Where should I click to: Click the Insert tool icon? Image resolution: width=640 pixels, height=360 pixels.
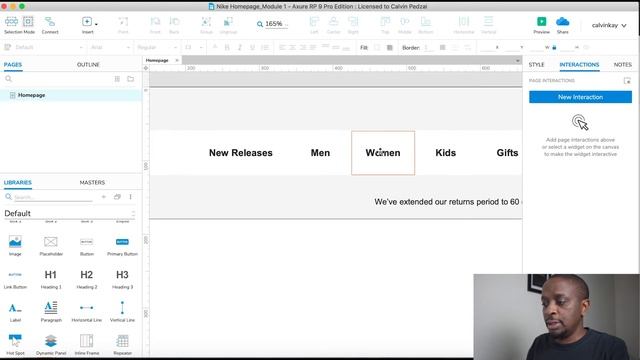click(x=87, y=21)
